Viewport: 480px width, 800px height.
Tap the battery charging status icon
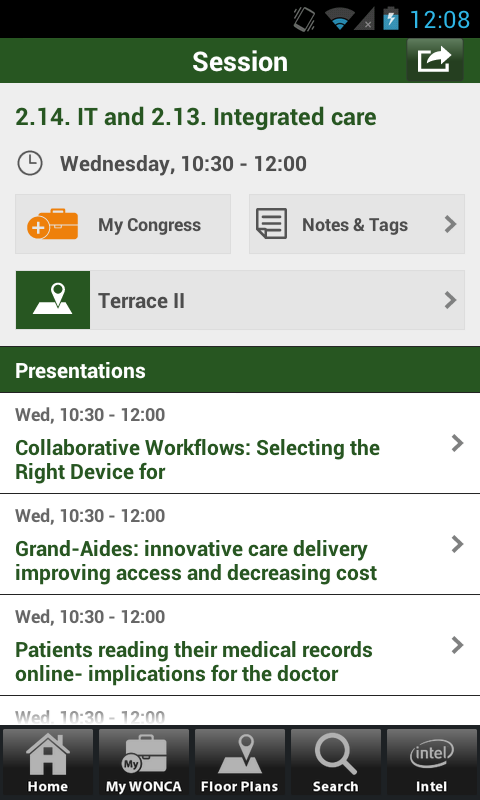391,19
